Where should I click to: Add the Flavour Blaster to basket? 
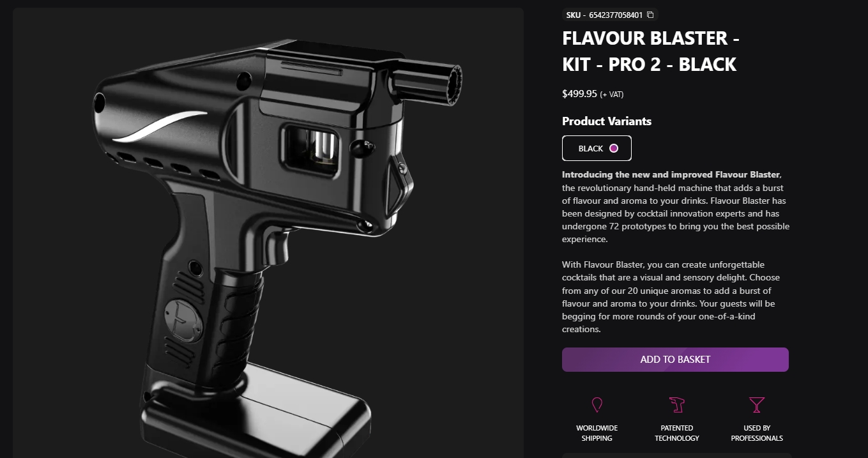675,360
